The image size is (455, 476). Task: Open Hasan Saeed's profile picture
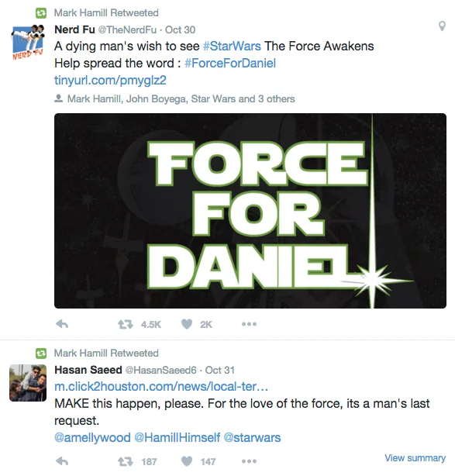click(28, 383)
